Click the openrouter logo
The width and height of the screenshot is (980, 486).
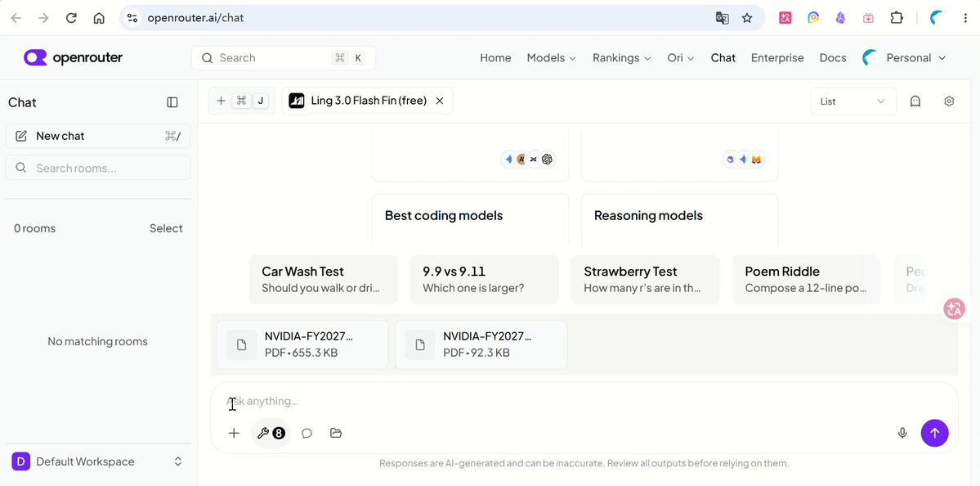[73, 57]
